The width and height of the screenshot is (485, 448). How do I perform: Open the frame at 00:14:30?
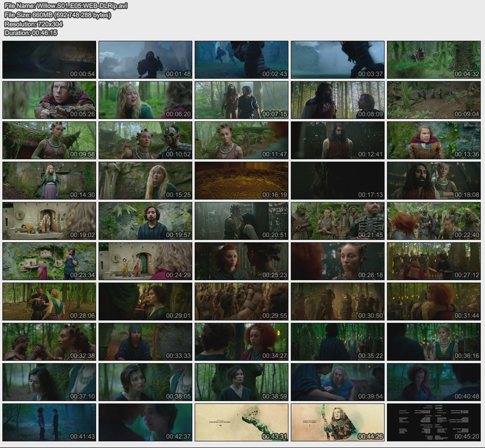[49, 181]
